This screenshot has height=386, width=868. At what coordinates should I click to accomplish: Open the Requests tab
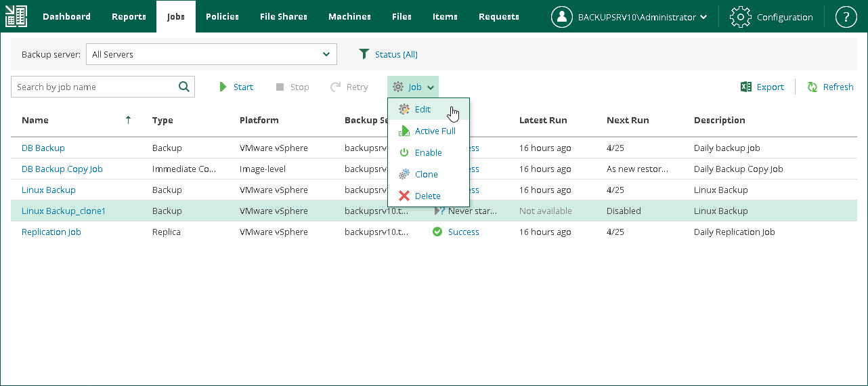pos(499,16)
